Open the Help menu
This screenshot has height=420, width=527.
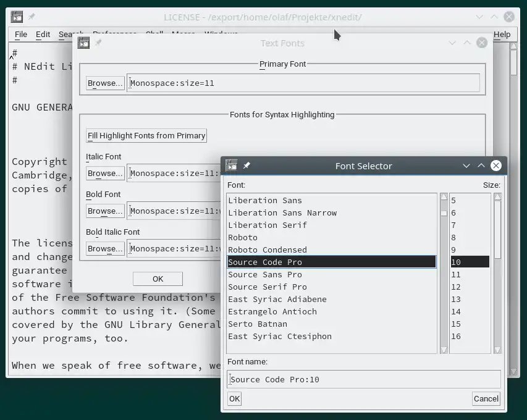[x=502, y=35]
